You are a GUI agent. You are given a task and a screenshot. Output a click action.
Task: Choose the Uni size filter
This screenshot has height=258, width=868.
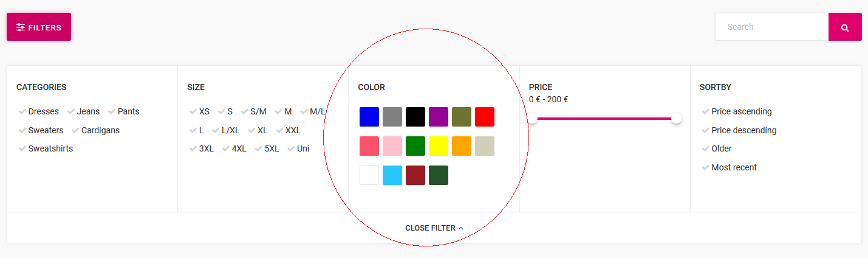(298, 148)
